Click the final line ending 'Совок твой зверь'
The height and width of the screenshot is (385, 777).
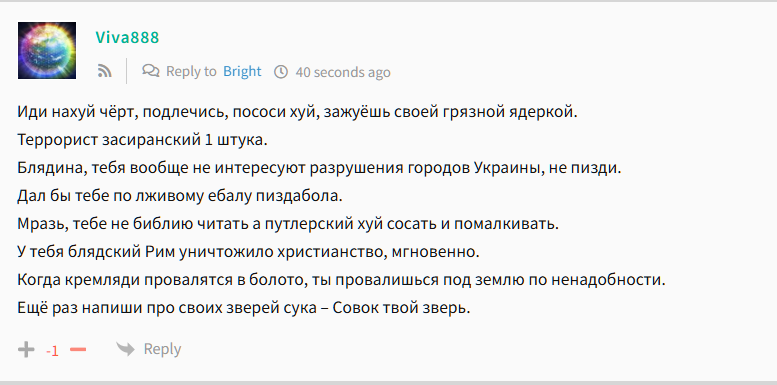pyautogui.click(x=244, y=308)
